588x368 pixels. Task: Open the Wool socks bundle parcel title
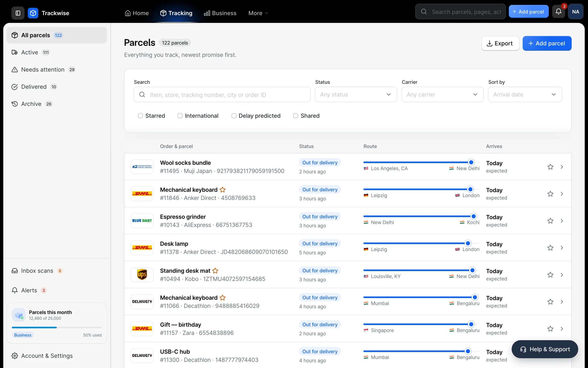[x=185, y=163]
